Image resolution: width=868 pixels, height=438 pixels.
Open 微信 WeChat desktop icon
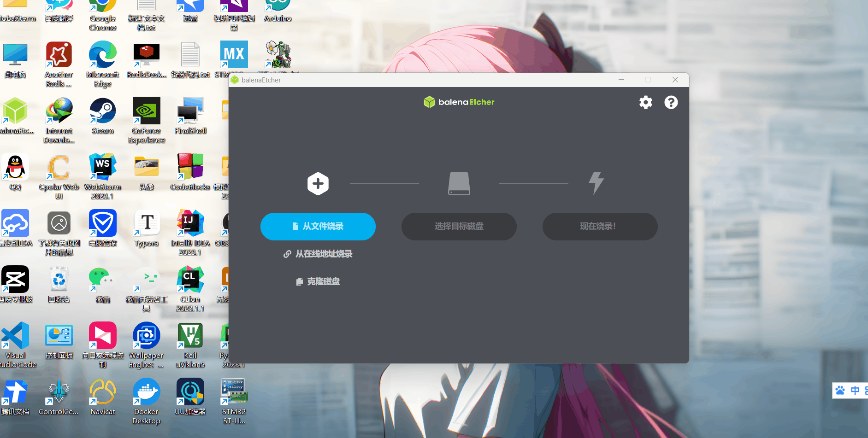click(103, 285)
